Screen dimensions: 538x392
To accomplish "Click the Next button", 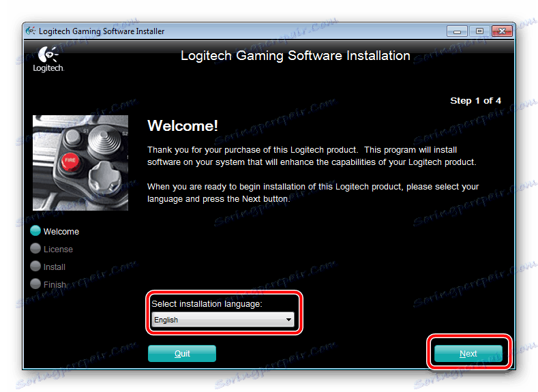I will pyautogui.click(x=468, y=353).
